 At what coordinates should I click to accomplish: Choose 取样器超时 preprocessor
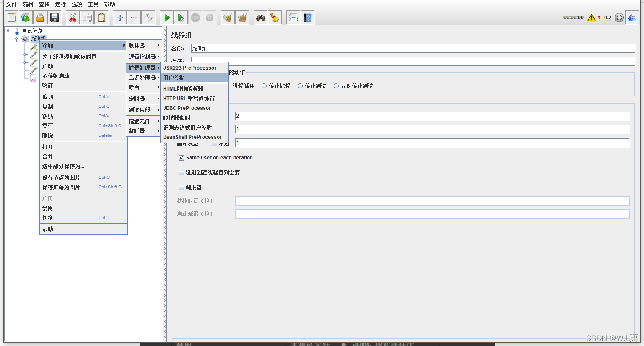pos(195,118)
